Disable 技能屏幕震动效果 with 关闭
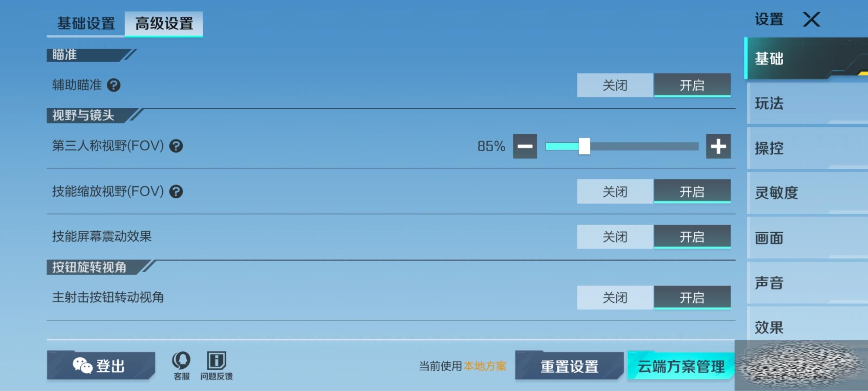Screen dimensions: 868x391 coord(615,237)
